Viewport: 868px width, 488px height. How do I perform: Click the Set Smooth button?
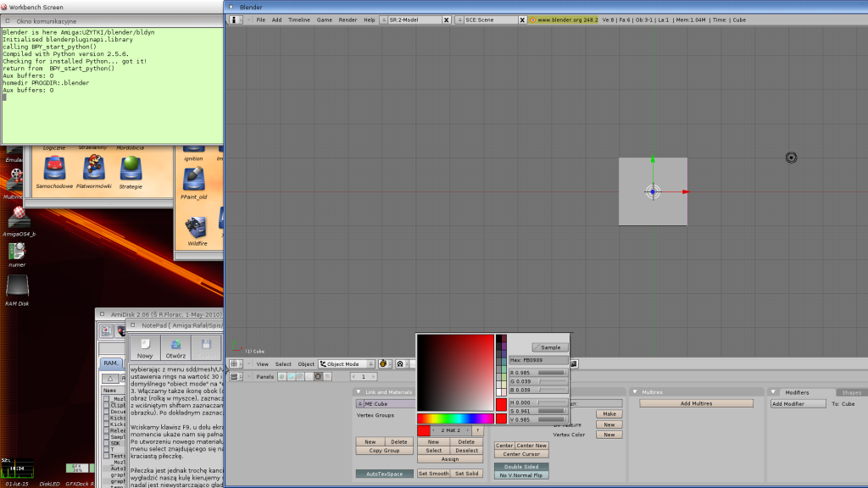[x=433, y=474]
